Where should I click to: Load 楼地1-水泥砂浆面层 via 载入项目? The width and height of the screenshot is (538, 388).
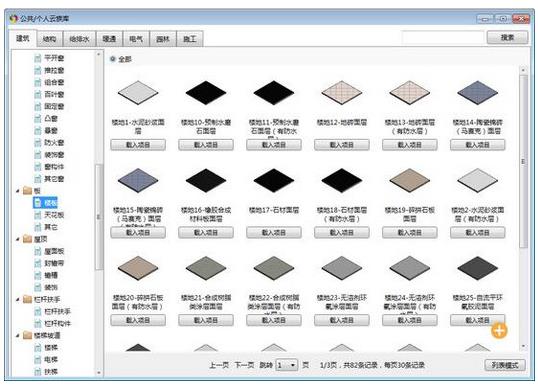pos(138,145)
